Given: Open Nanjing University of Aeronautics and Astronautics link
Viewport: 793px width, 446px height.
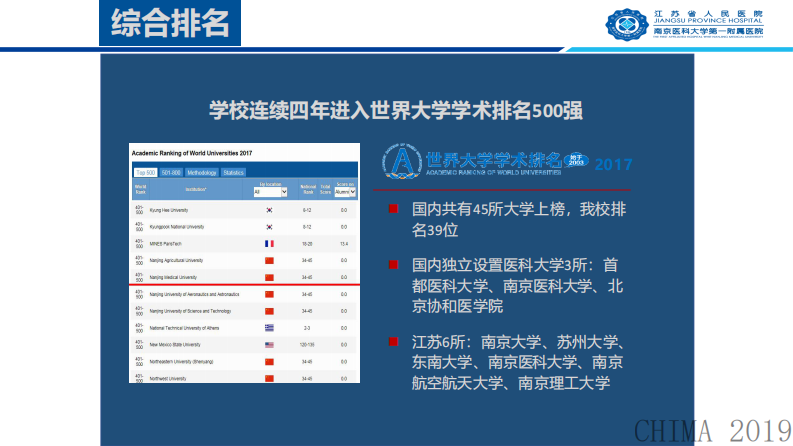Looking at the screenshot, I should (x=194, y=294).
